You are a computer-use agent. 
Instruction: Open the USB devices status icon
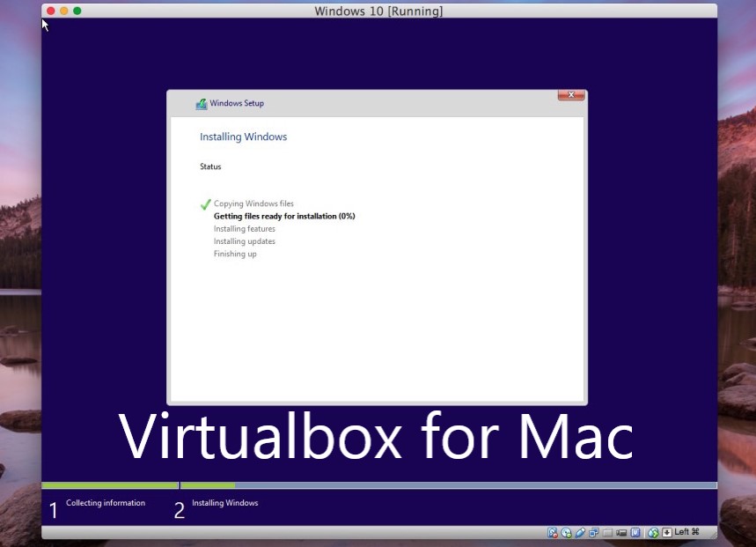click(x=580, y=533)
